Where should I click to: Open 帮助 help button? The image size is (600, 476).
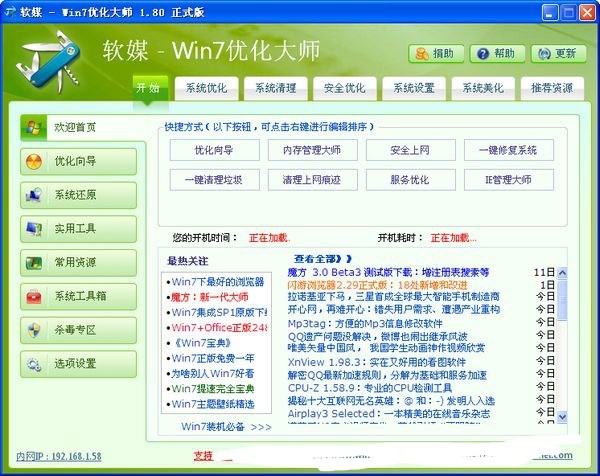(x=497, y=54)
